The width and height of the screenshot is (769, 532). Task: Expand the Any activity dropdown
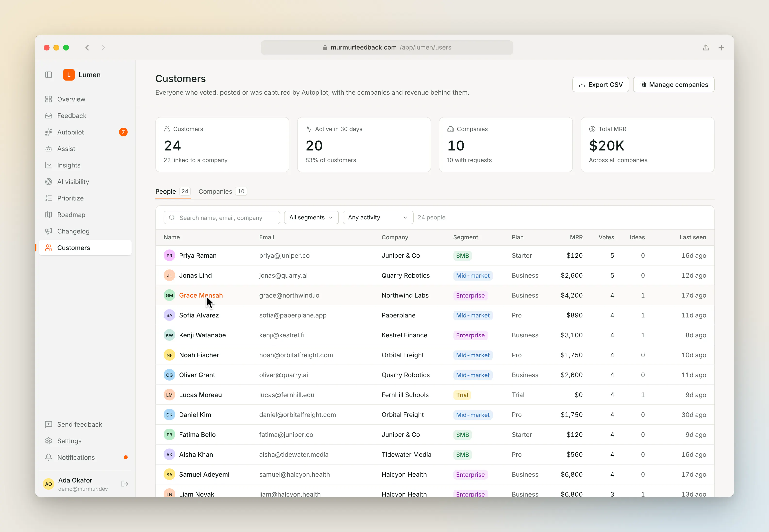(378, 217)
